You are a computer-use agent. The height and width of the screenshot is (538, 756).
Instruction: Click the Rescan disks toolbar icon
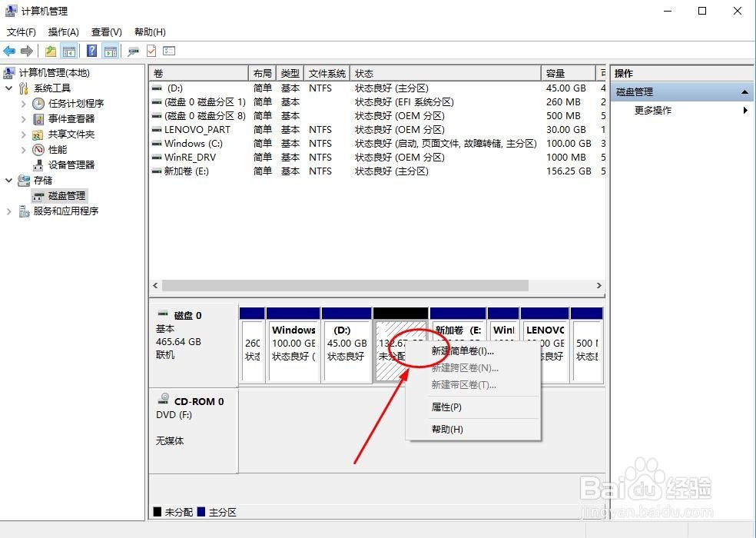[133, 51]
